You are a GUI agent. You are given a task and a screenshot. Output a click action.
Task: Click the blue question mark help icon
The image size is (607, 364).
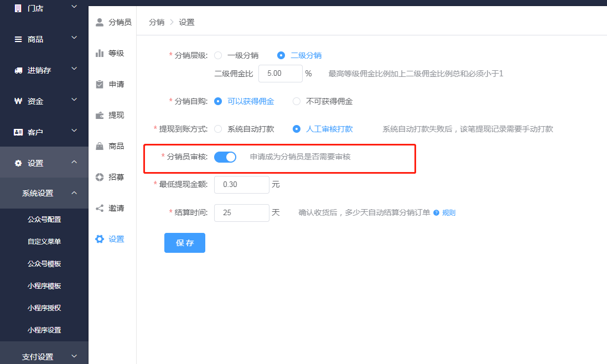436,213
